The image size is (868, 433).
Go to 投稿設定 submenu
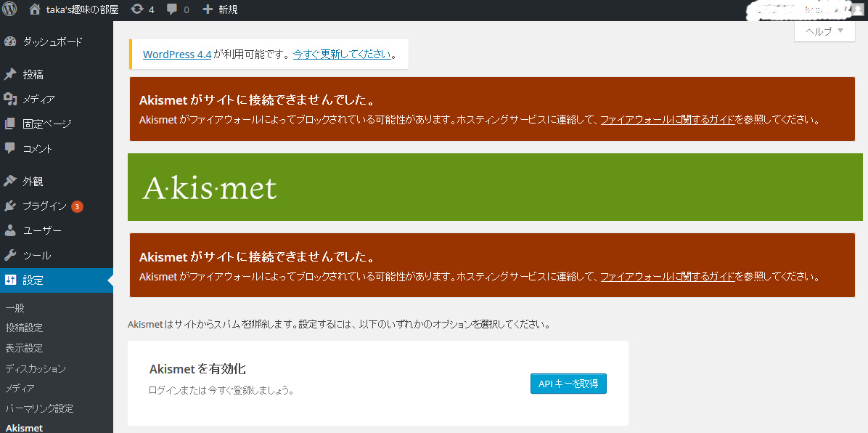coord(25,328)
